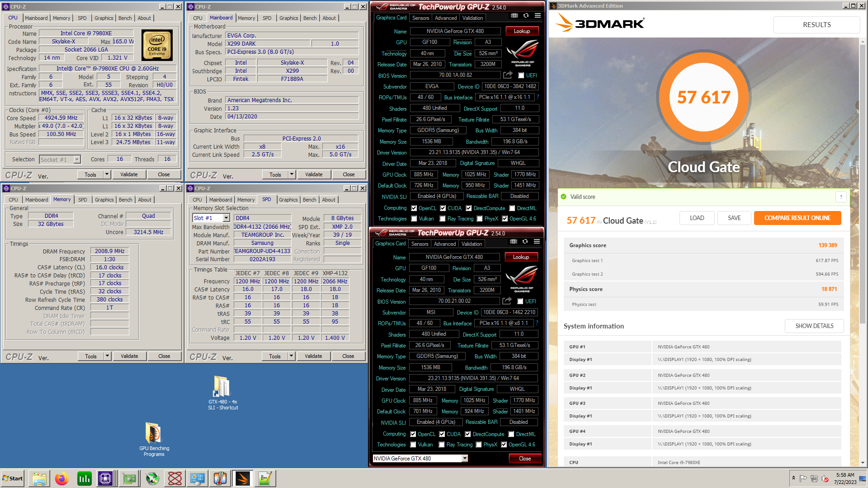The height and width of the screenshot is (488, 868).
Task: Click the SAVE button in 3DMark
Action: [x=734, y=218]
